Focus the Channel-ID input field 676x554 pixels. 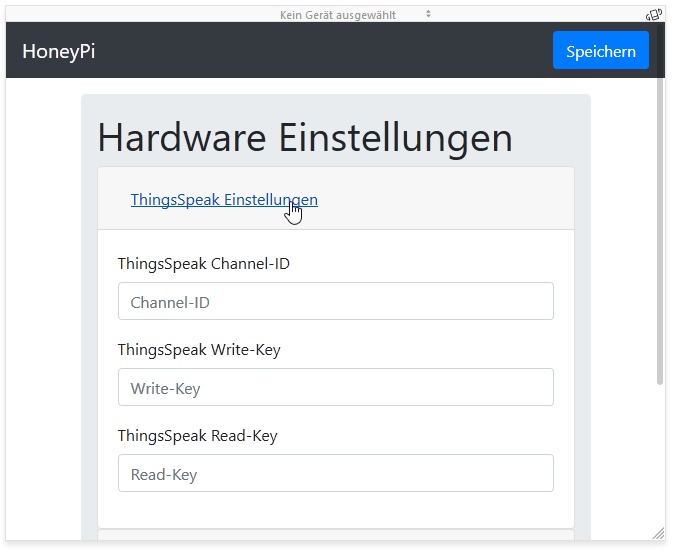pyautogui.click(x=336, y=301)
